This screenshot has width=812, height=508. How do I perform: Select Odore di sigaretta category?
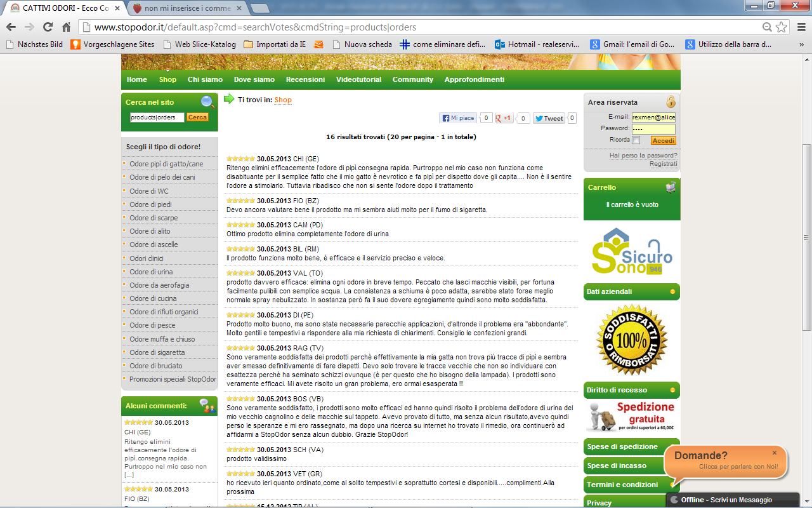tap(157, 352)
